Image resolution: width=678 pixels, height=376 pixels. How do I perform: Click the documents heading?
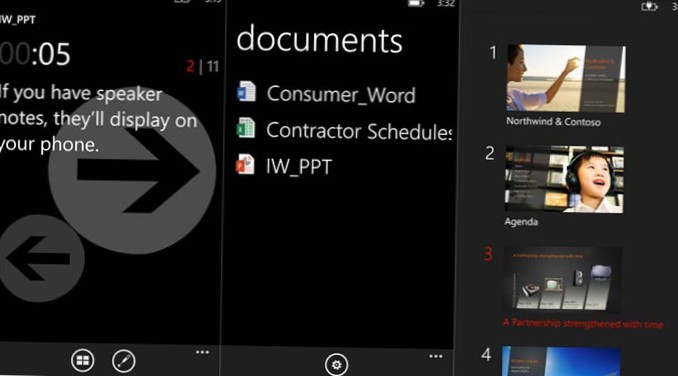point(319,40)
